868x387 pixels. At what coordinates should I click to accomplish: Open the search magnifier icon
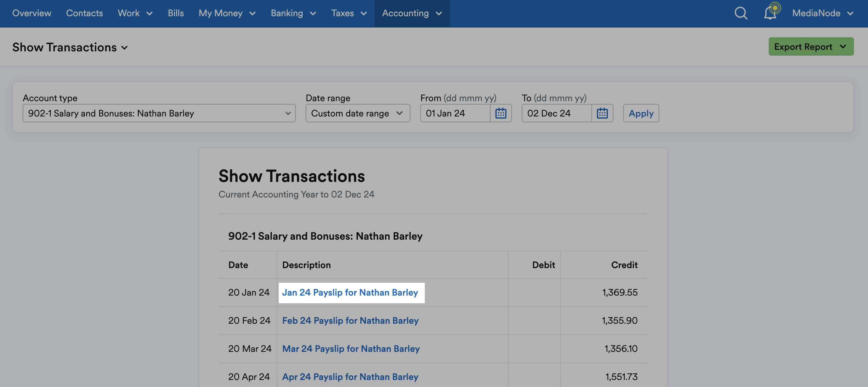(x=741, y=13)
